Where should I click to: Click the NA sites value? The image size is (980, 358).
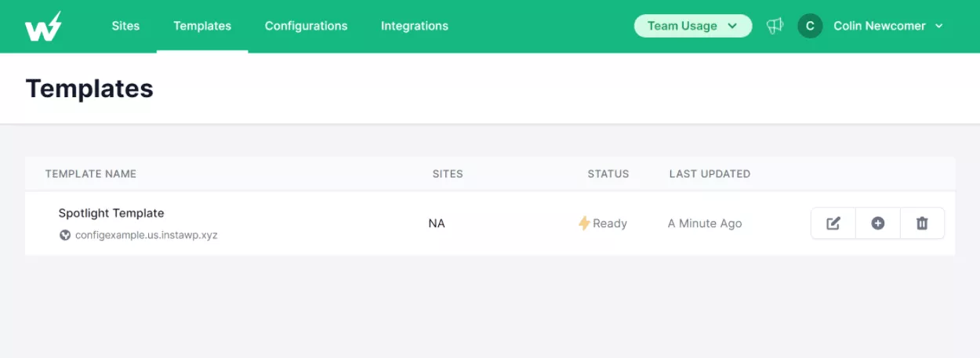[437, 223]
